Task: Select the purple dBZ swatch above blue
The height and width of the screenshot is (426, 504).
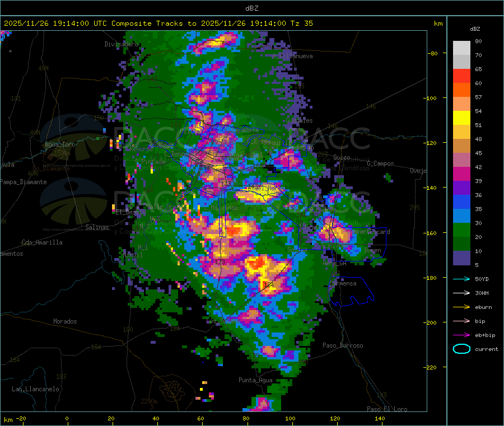Action: (x=461, y=188)
